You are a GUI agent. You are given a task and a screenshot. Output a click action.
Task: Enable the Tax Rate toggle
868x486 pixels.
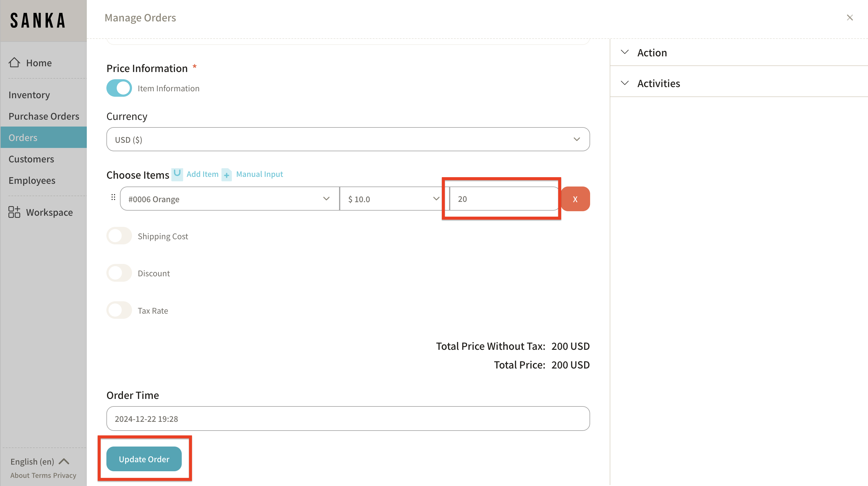pyautogui.click(x=119, y=311)
